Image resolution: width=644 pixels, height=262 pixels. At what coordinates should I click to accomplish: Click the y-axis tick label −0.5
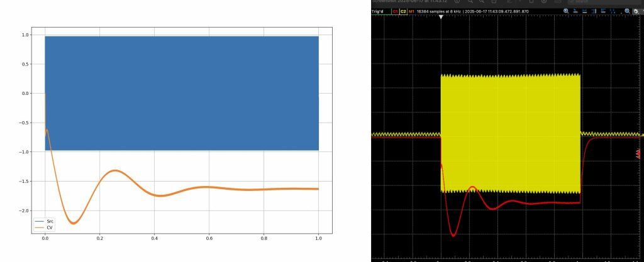point(25,123)
